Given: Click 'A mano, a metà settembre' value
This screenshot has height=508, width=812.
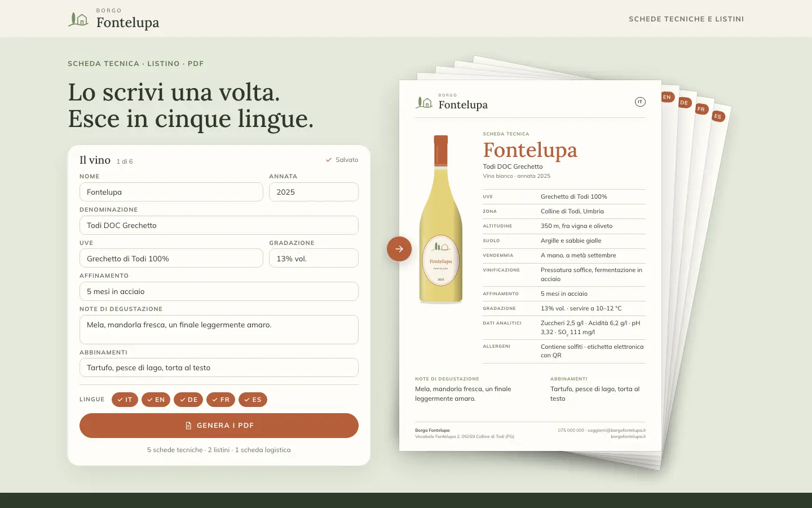Looking at the screenshot, I should (x=579, y=255).
